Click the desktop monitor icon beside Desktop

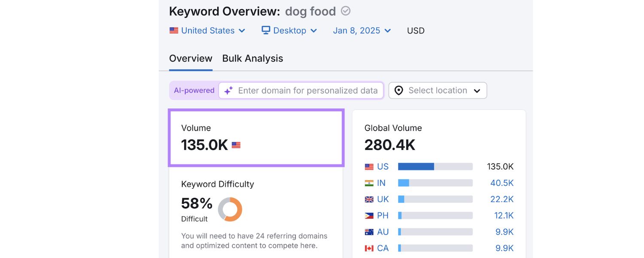pos(265,30)
